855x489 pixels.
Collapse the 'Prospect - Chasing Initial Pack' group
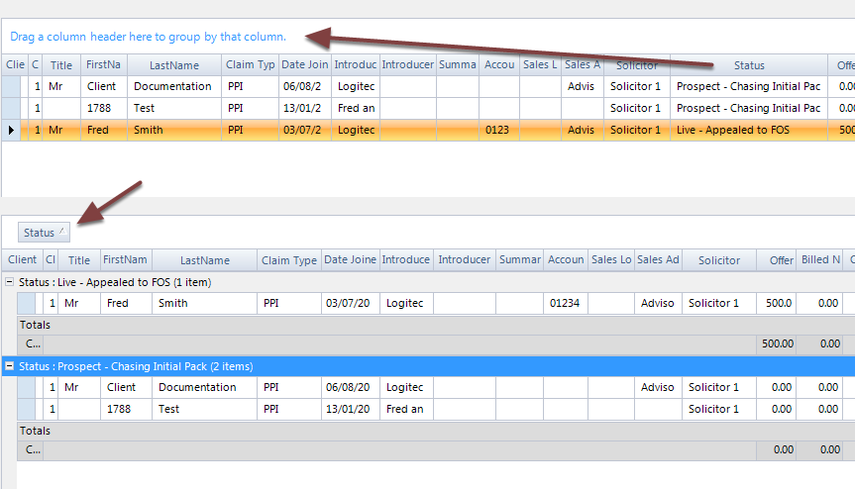(9, 366)
